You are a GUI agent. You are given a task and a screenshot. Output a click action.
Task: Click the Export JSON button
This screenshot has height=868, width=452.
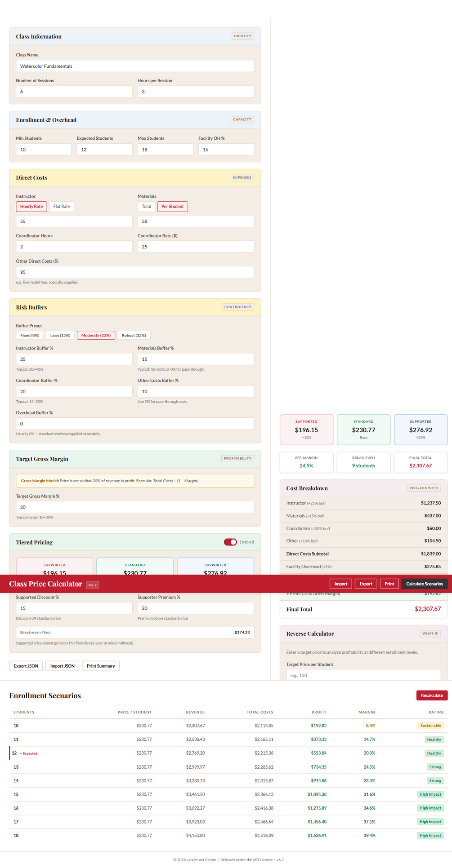26,666
